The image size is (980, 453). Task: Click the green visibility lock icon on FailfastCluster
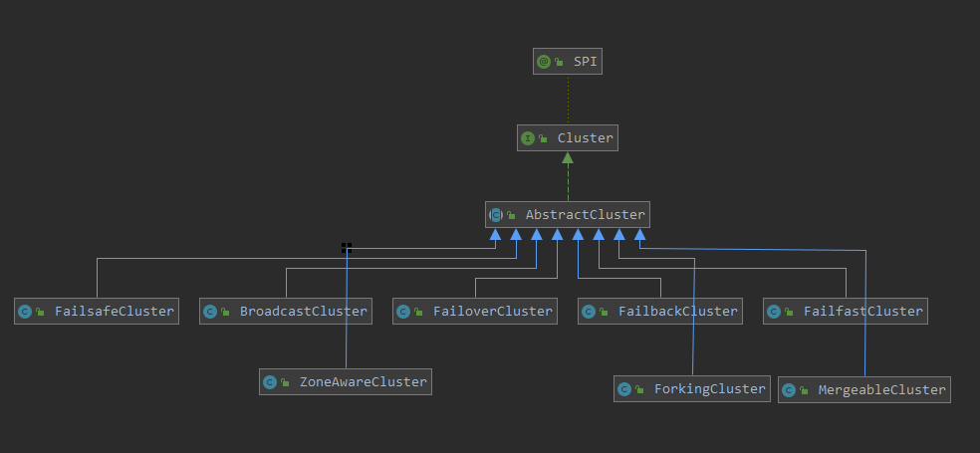pos(789,313)
